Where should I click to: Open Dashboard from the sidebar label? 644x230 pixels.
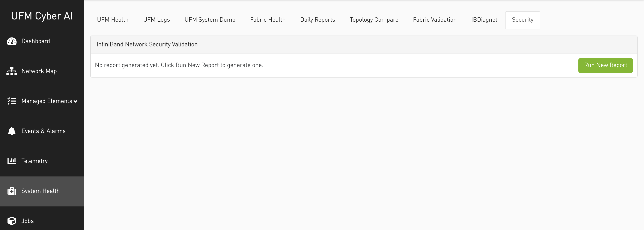36,41
